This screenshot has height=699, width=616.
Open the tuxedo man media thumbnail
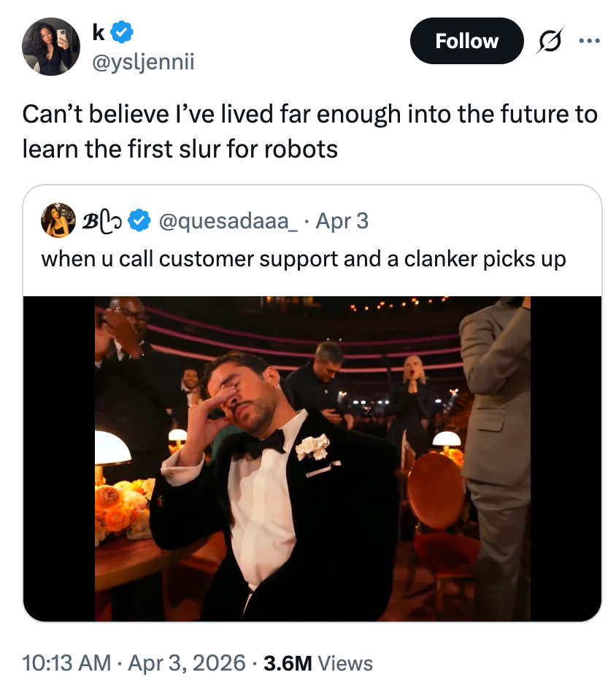click(x=312, y=458)
